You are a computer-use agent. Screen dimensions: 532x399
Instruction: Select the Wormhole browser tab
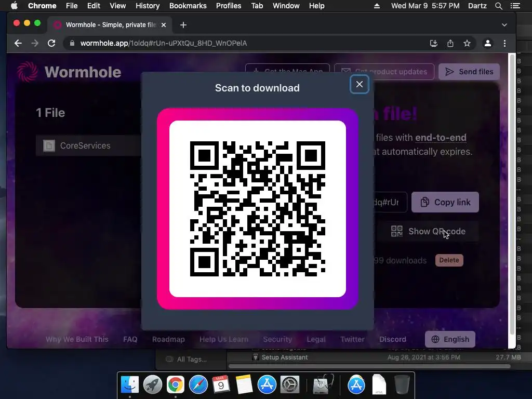pos(110,25)
